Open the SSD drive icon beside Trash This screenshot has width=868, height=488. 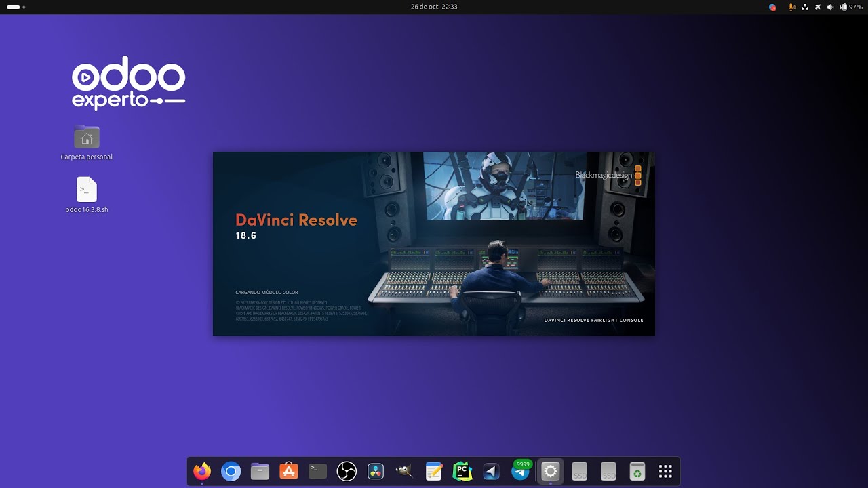click(x=608, y=471)
